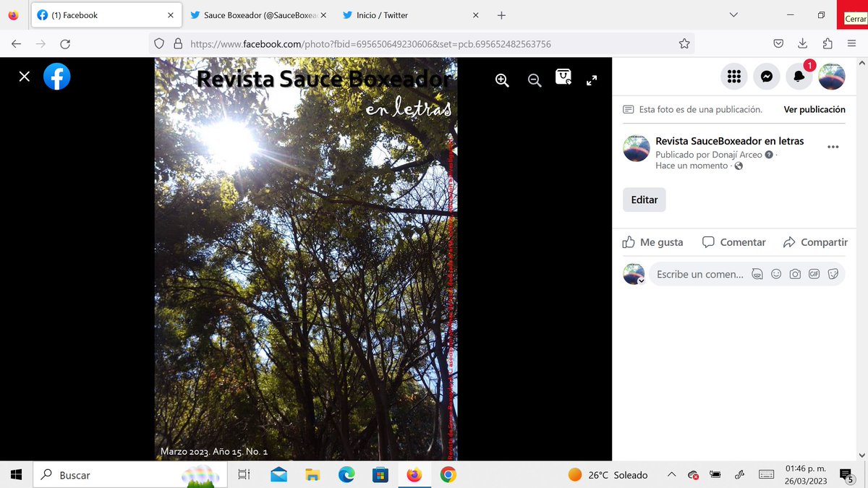Open Messenger chats
This screenshot has height=488, width=868.
767,77
